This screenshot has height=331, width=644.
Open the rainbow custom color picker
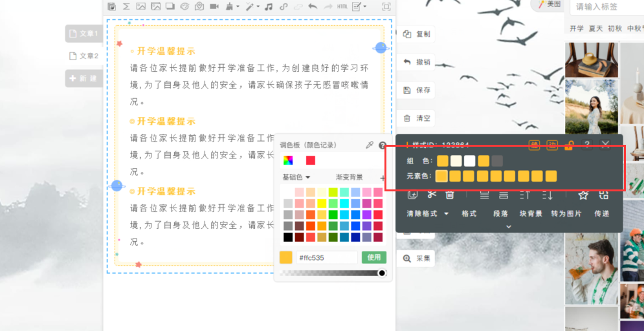[288, 160]
